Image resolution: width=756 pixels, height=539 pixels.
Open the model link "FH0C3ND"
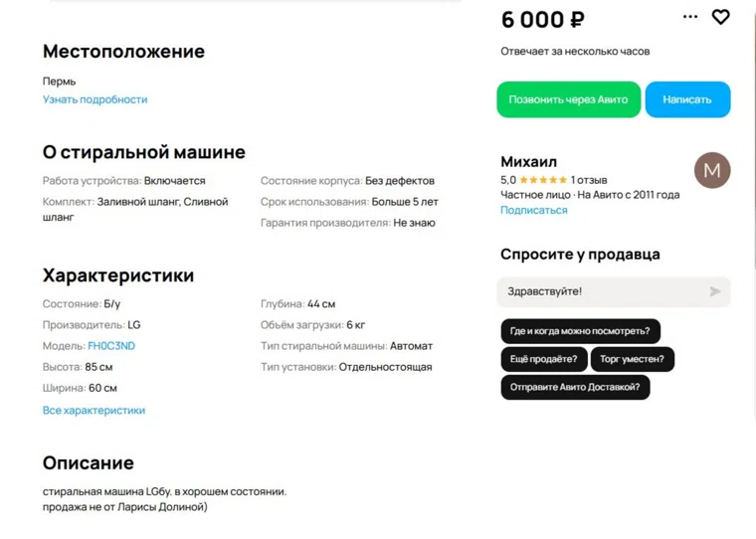tap(111, 346)
